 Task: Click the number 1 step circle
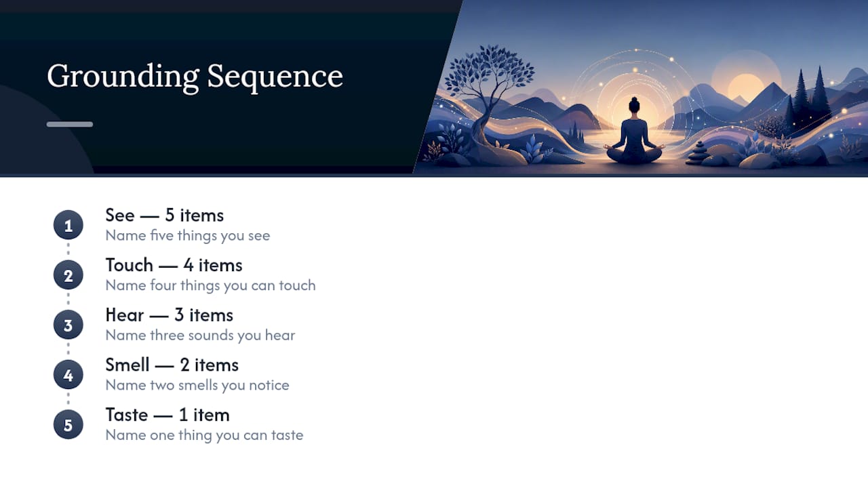click(68, 225)
